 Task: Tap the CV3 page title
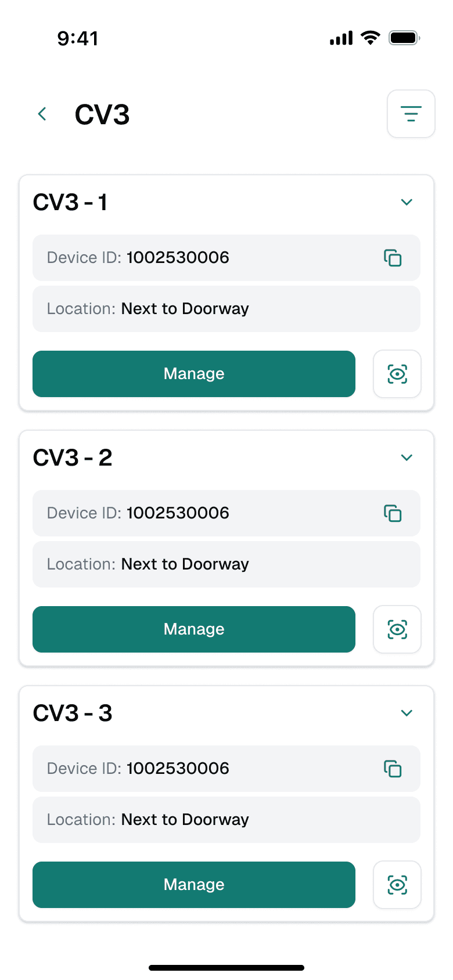coord(102,114)
